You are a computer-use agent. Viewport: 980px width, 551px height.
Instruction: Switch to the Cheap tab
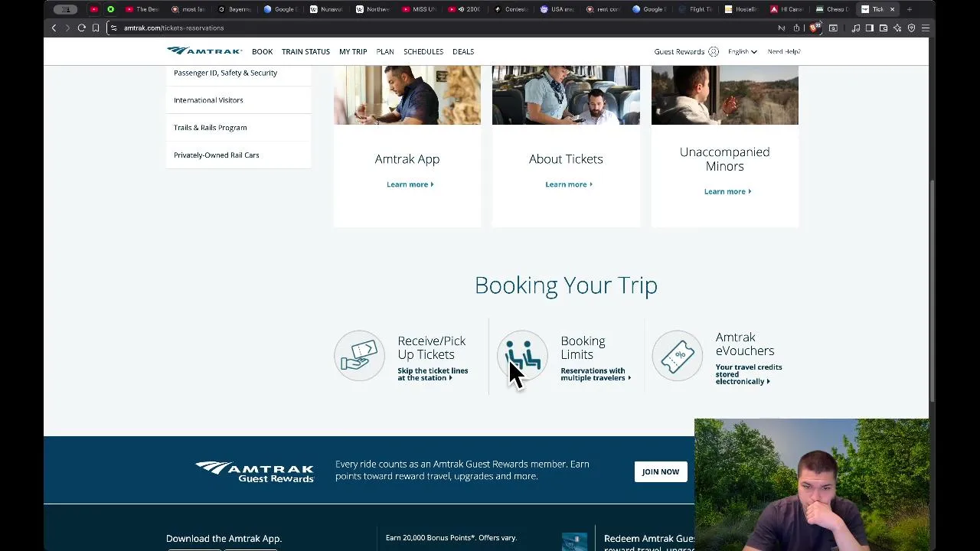click(x=833, y=9)
